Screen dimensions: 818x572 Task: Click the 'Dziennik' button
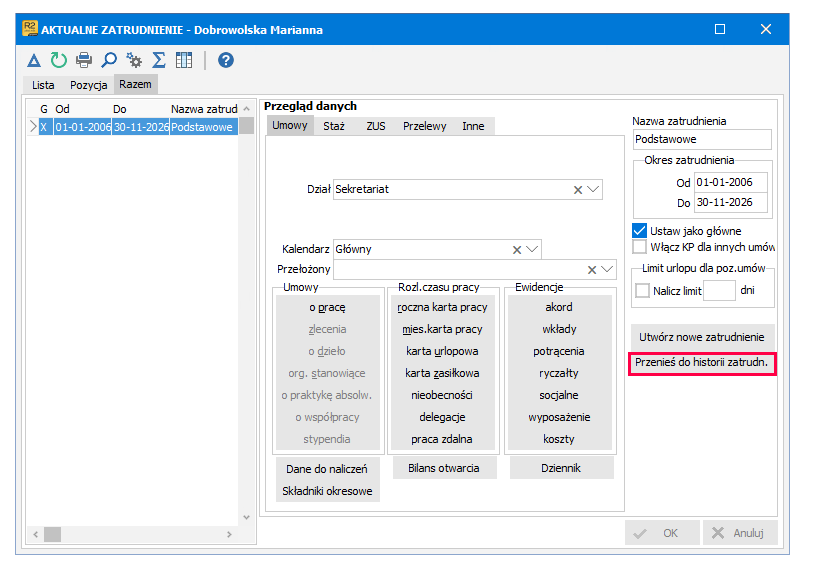(x=561, y=468)
